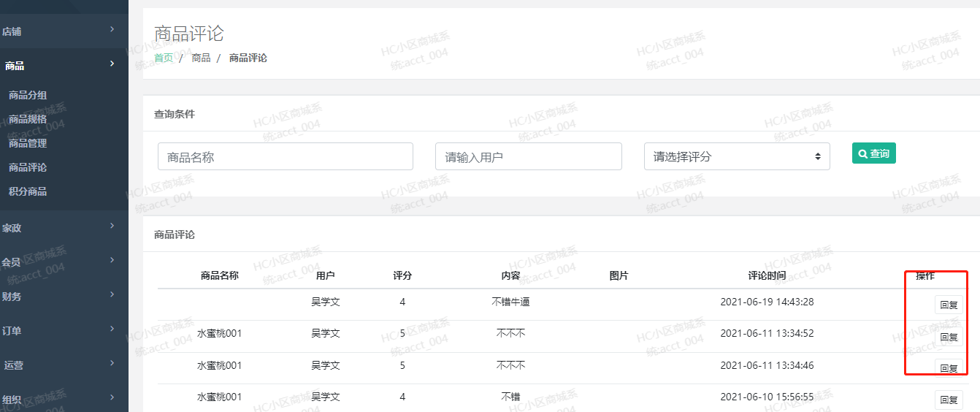Viewport: 980px width, 412px height.
Task: Click timestamp 2021-06-10 15:56:55
Action: point(767,397)
